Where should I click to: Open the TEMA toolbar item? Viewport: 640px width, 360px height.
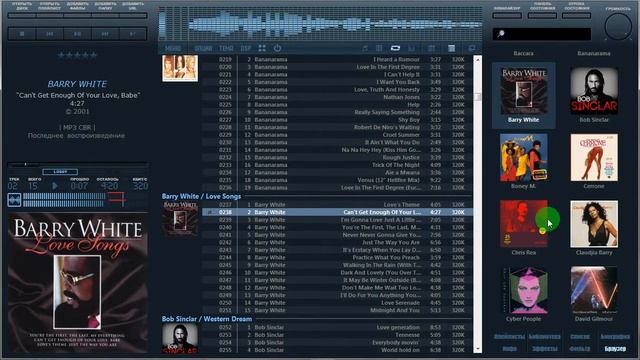pos(226,48)
